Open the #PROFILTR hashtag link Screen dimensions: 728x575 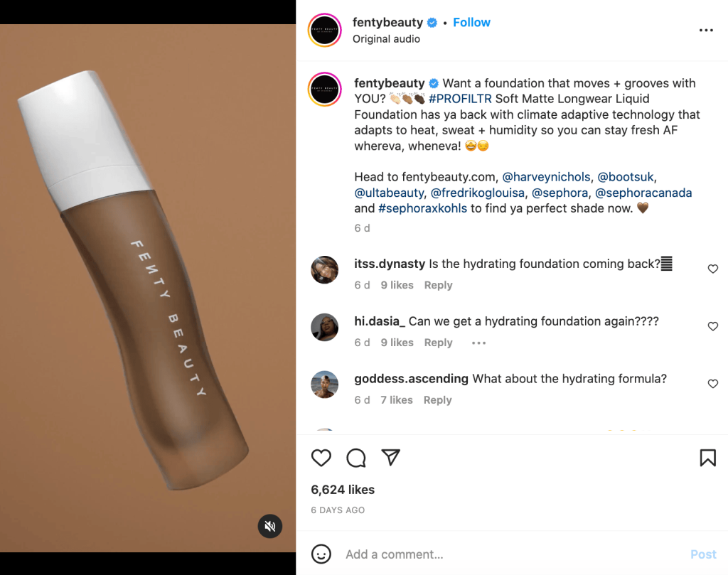point(460,99)
